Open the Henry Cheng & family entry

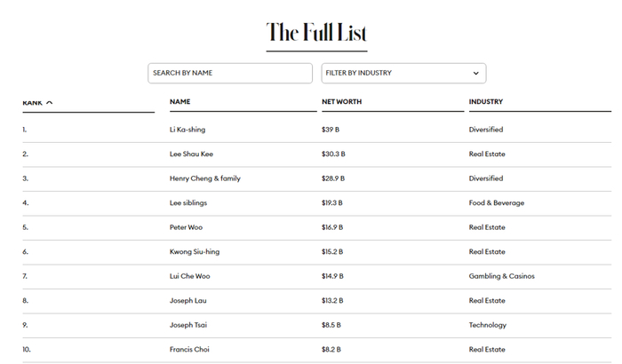pos(205,178)
